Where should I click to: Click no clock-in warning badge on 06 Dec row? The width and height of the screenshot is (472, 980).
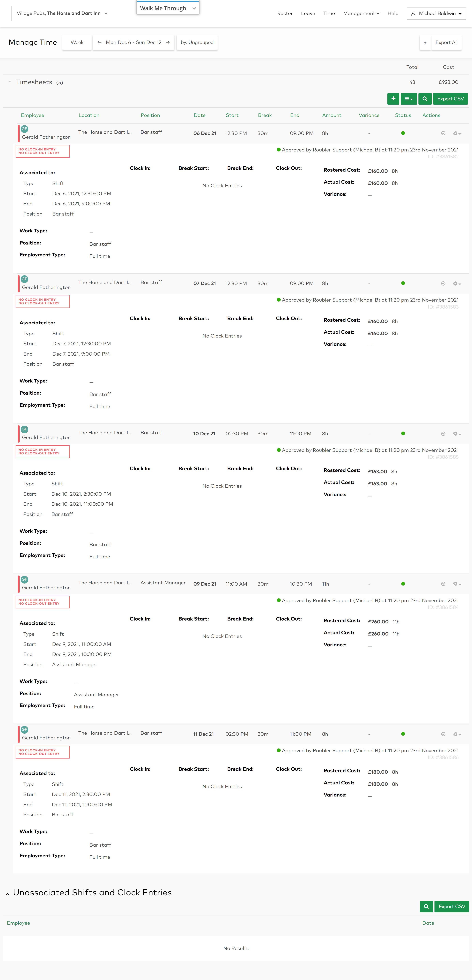tap(43, 151)
